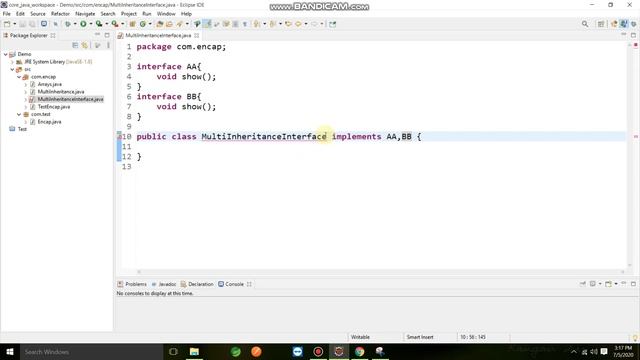640x360 pixels.
Task: Click the Previous Annotation toolbar icon
Action: 273,24
